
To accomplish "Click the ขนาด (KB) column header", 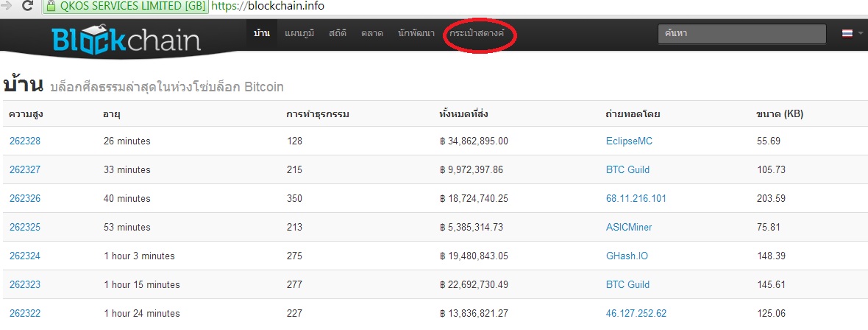I will pos(780,114).
